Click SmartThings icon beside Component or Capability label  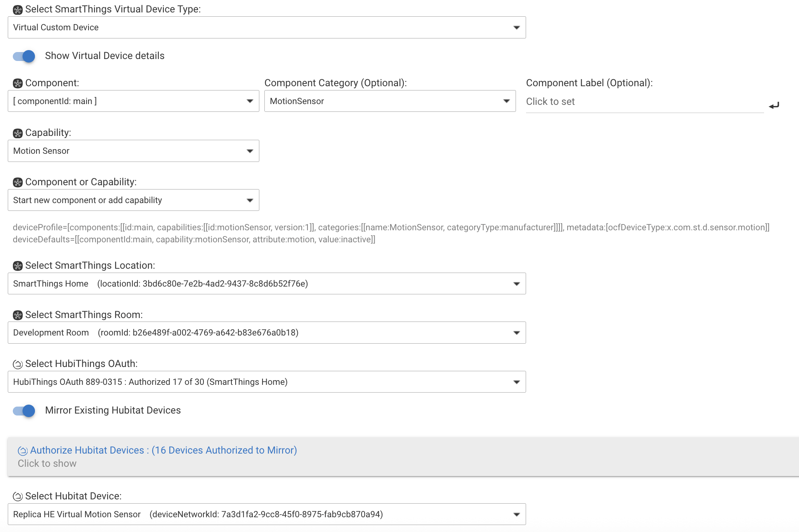tap(18, 183)
